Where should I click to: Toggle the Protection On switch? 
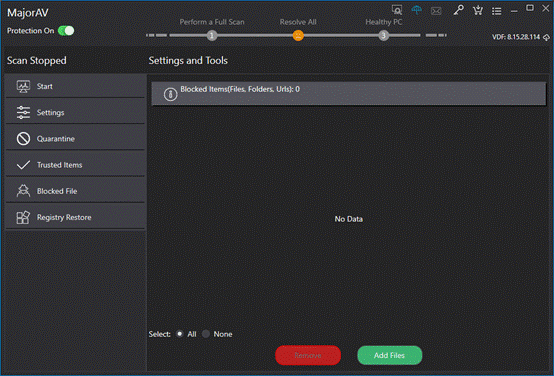[x=66, y=31]
